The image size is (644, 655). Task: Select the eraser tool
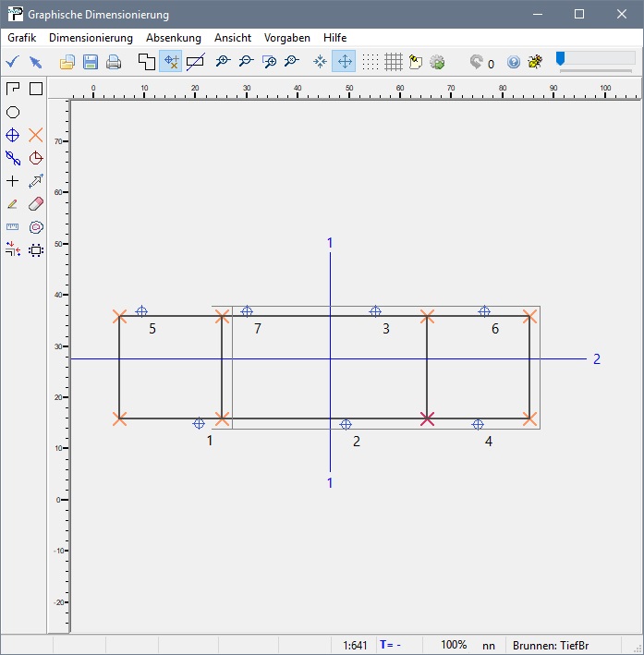[x=36, y=203]
